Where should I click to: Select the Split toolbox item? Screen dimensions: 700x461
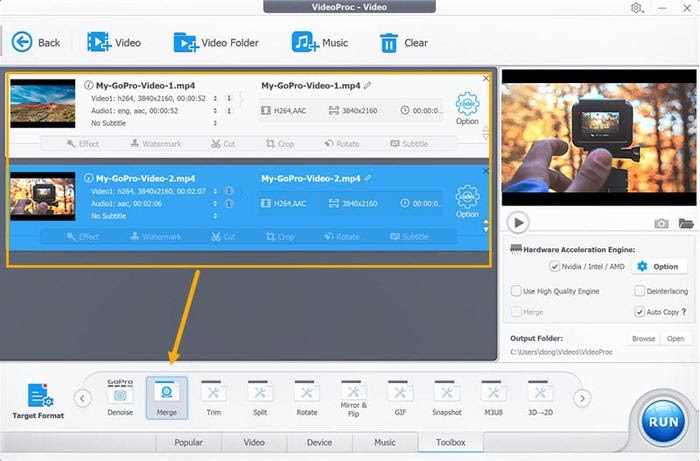(x=260, y=397)
